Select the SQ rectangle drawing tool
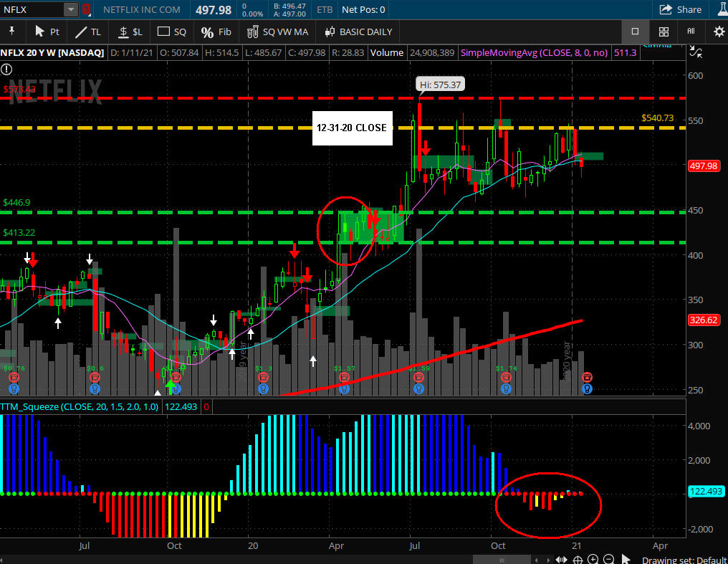This screenshot has height=564, width=728. tap(172, 32)
